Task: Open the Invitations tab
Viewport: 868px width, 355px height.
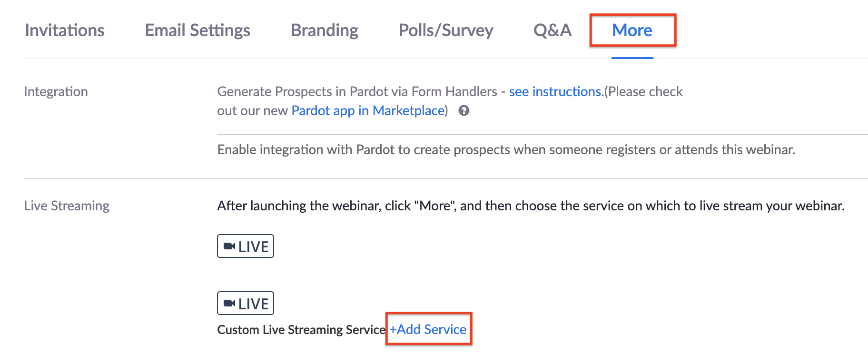Action: (65, 30)
